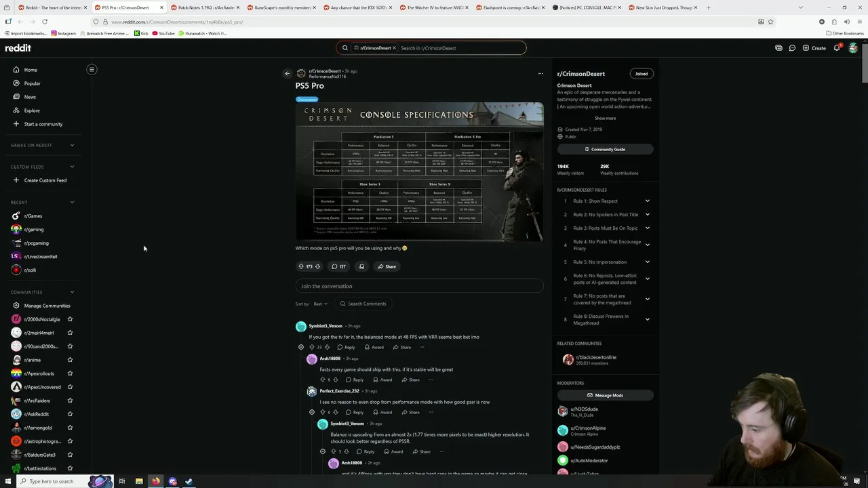Reply to Arsh18808's comment

(355, 380)
